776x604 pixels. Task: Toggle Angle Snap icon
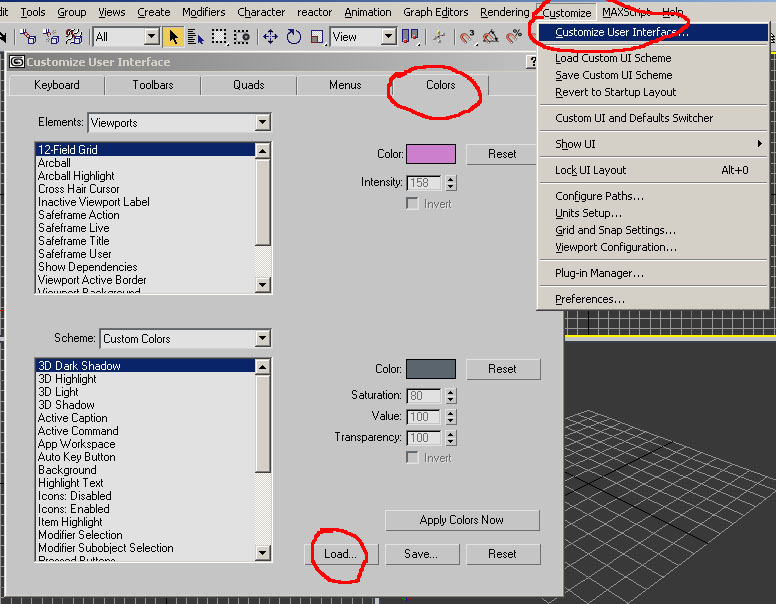point(490,37)
